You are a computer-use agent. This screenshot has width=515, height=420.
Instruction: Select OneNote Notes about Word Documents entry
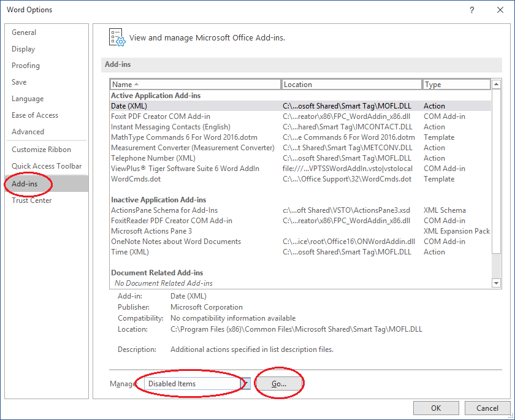[176, 242]
